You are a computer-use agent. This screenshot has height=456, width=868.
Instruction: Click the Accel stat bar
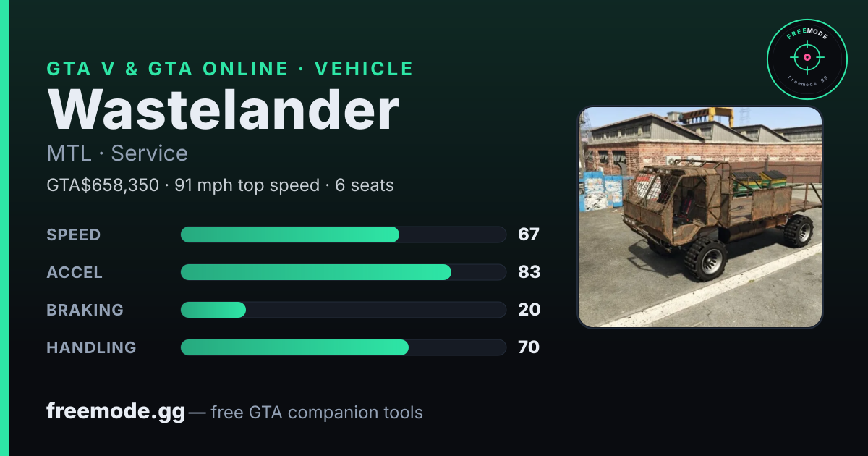[x=343, y=272]
